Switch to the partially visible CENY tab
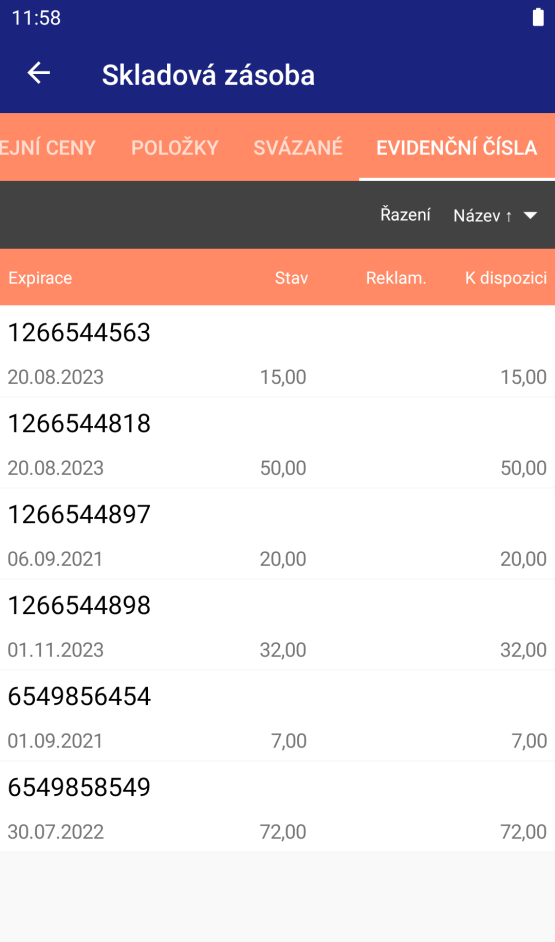 [48, 147]
